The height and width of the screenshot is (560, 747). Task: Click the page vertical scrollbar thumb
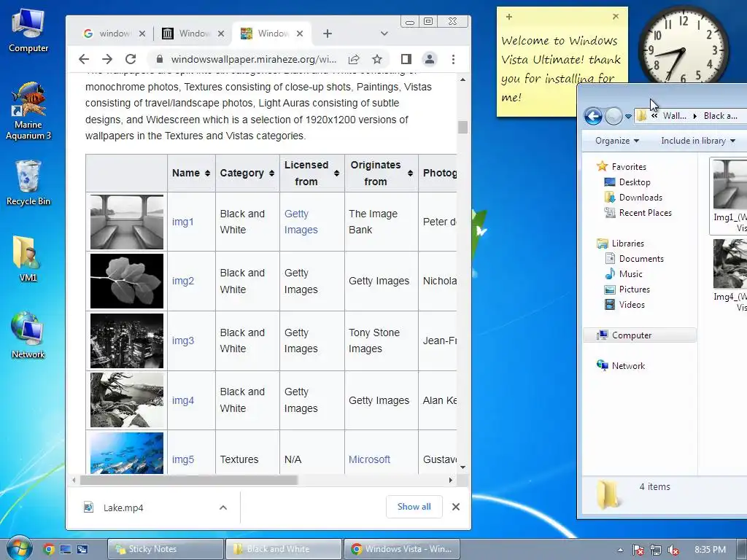(x=462, y=127)
